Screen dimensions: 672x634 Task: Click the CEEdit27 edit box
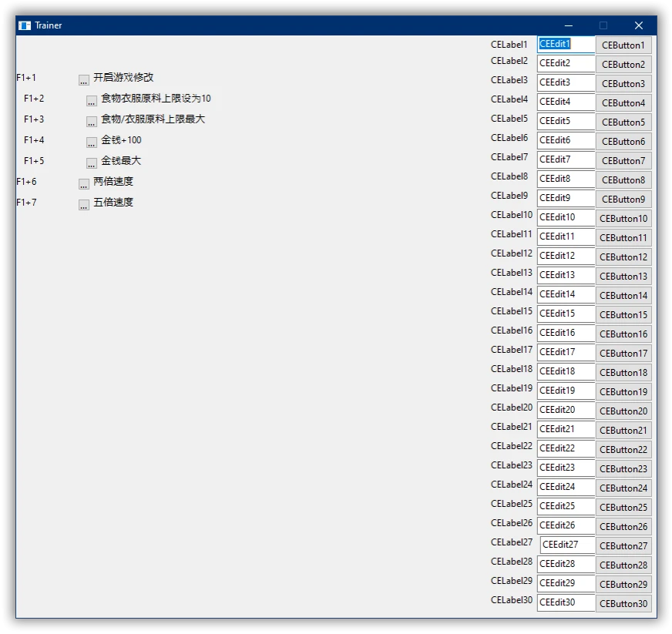tap(567, 545)
